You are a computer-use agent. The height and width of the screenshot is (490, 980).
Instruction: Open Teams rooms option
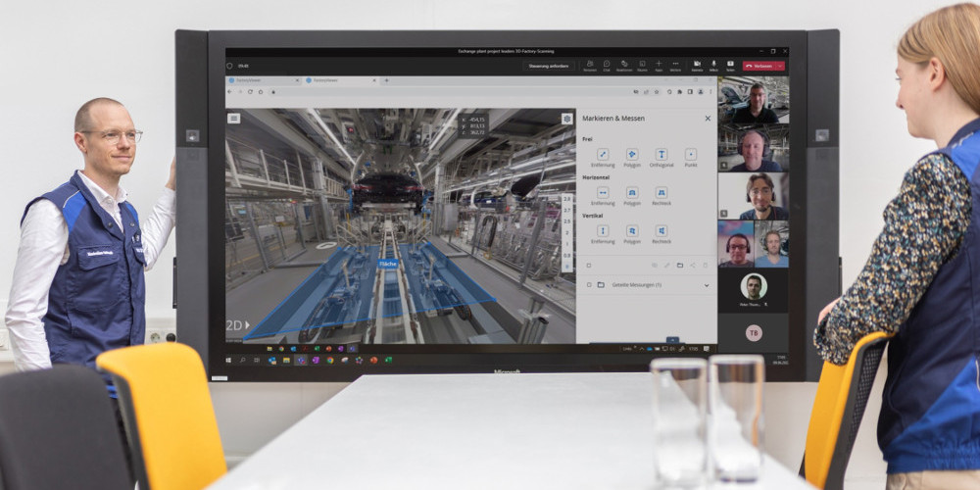point(642,66)
